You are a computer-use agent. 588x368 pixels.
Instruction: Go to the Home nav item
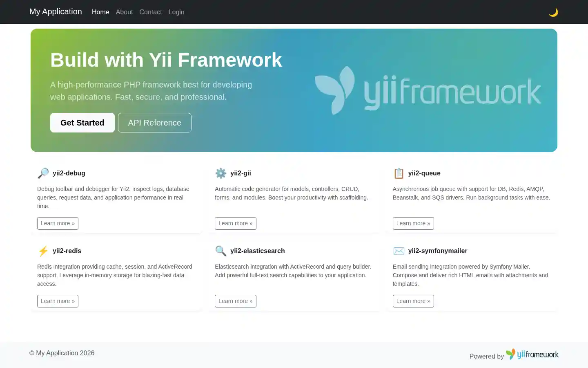pyautogui.click(x=100, y=12)
